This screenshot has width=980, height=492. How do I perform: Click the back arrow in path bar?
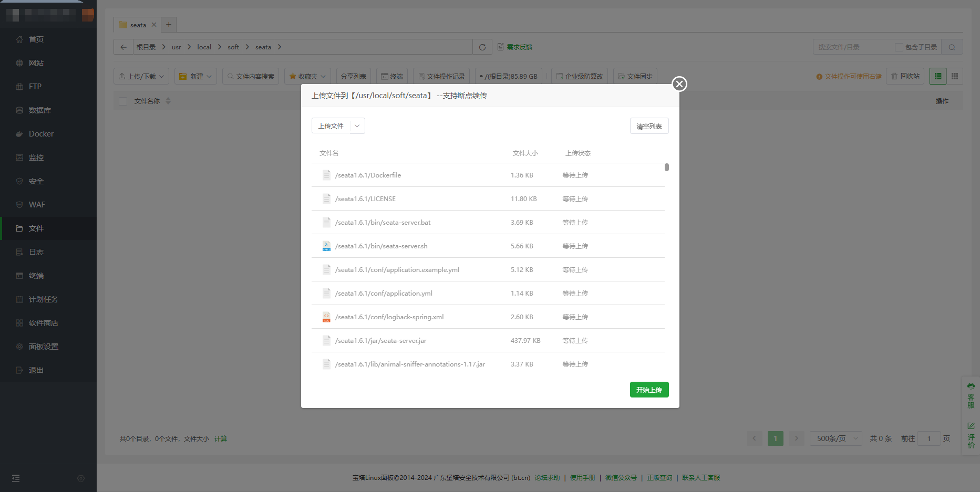pos(123,47)
